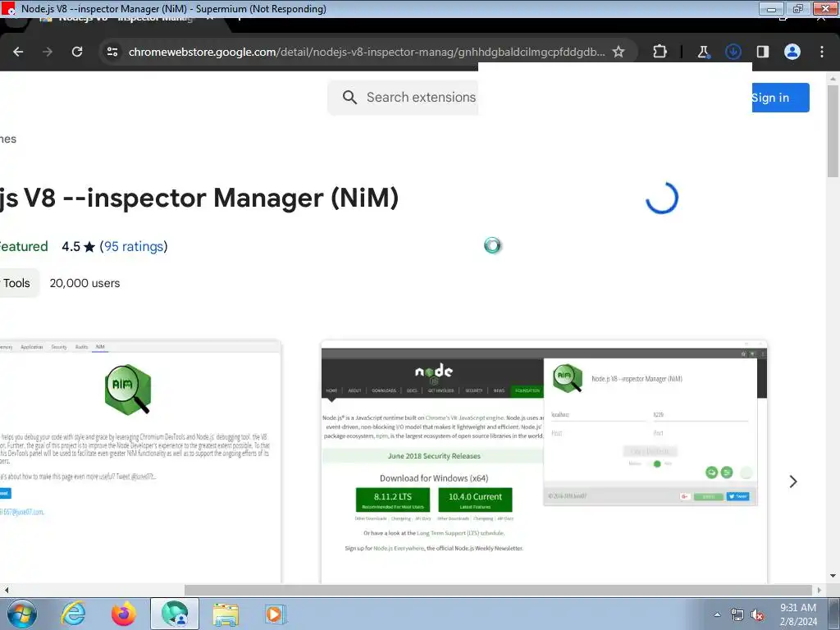
Task: Click the address bar URL
Action: [367, 52]
